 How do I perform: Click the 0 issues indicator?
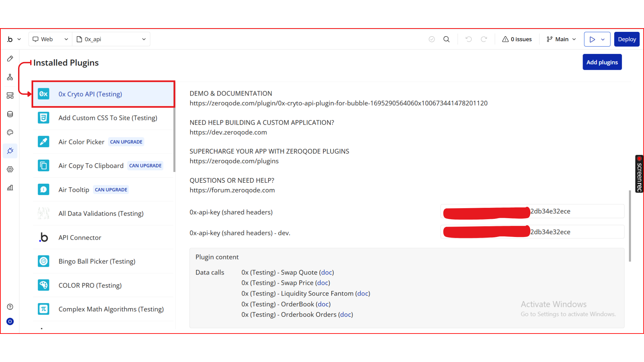click(517, 39)
